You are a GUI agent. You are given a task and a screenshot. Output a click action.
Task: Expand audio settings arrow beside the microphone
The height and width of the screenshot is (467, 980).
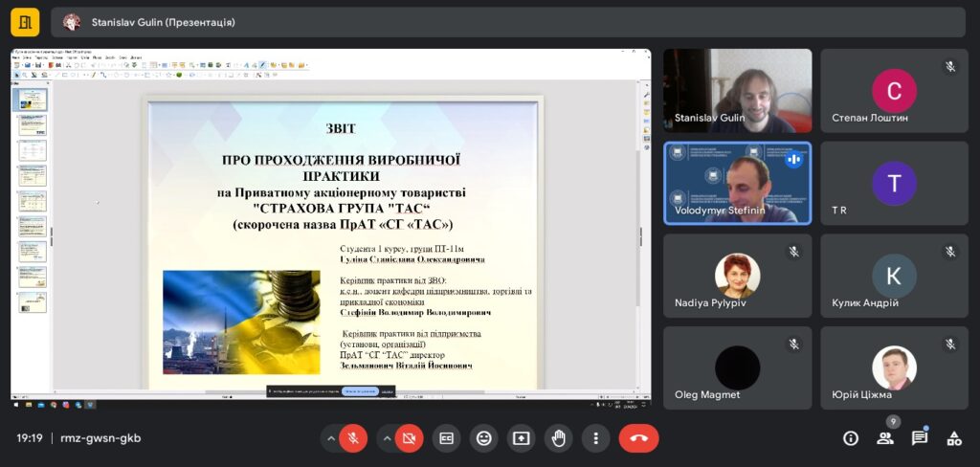pos(331,438)
